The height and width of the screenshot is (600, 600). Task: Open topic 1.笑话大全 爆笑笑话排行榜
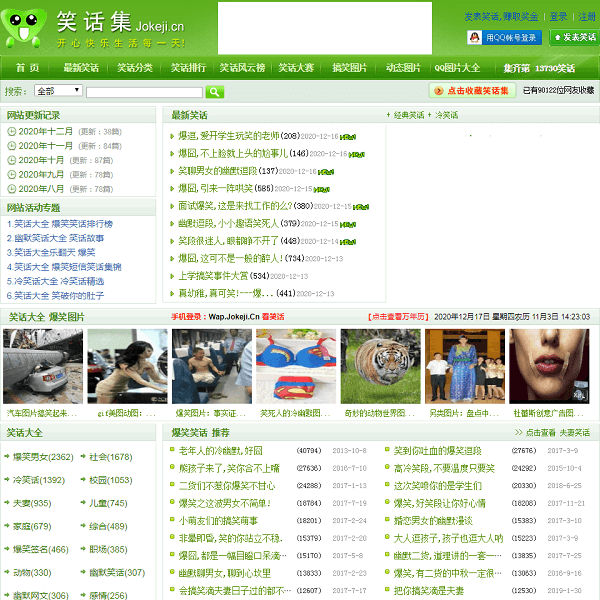[x=60, y=224]
